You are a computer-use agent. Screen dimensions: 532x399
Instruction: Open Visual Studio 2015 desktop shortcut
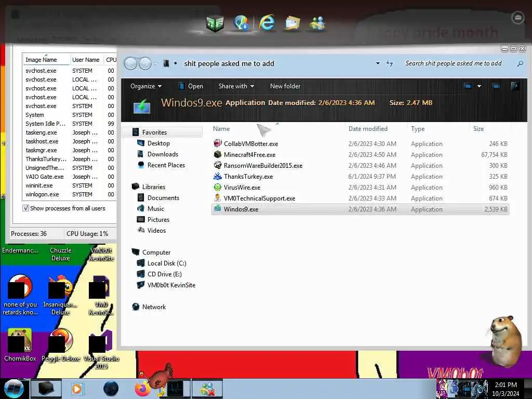(x=101, y=350)
